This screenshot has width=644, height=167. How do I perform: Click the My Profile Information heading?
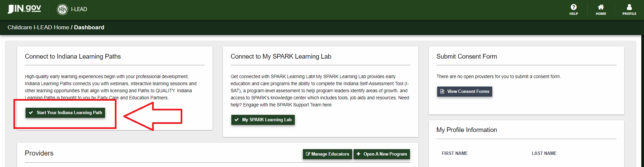point(466,130)
